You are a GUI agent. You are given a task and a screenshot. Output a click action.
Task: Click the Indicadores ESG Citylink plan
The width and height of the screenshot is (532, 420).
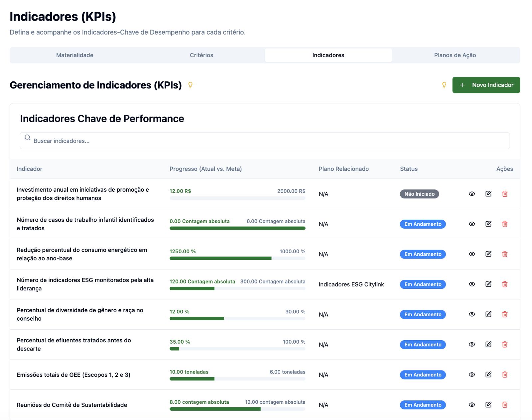(x=351, y=284)
